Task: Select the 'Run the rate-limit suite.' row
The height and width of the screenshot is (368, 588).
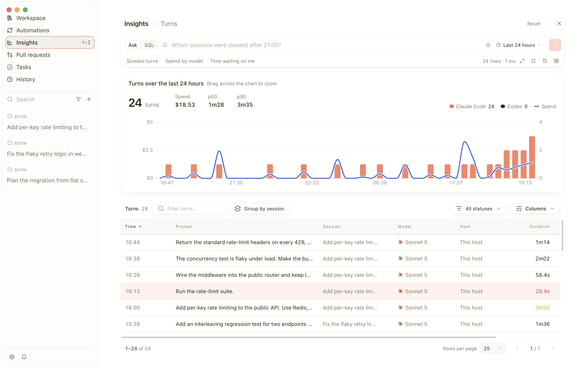Action: (340, 291)
